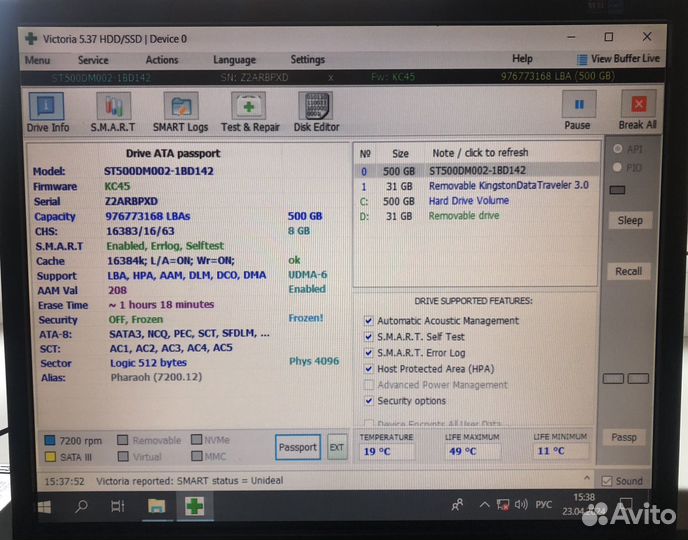Open the notification center icon

(625, 503)
